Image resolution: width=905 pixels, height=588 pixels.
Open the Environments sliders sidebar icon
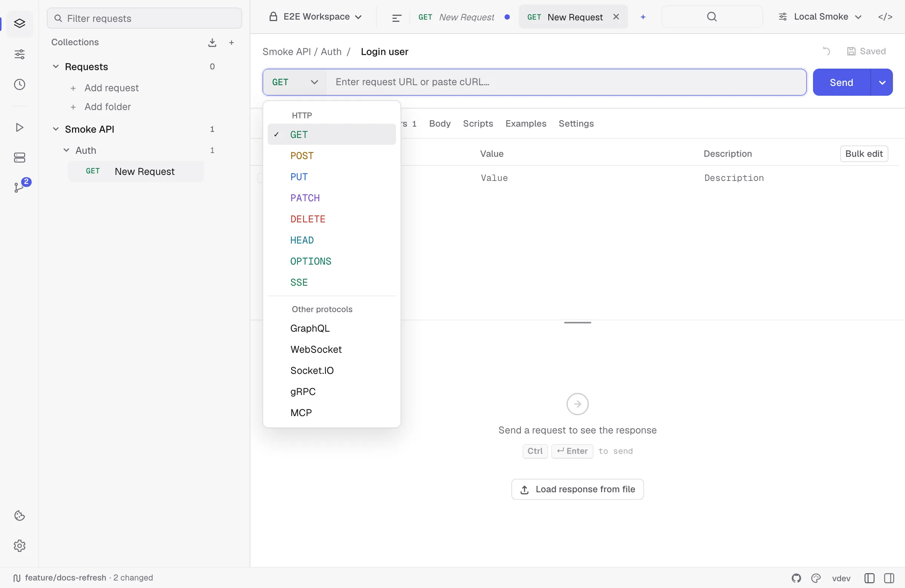(x=19, y=54)
